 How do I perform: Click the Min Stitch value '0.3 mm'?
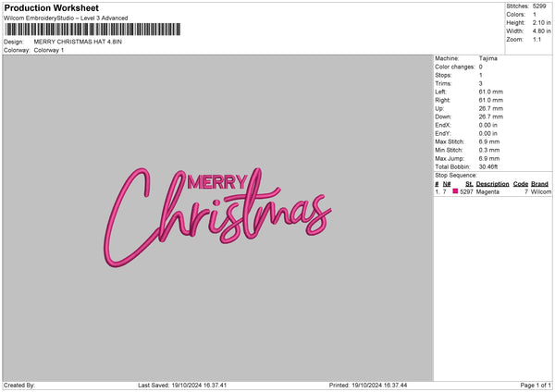click(x=489, y=151)
